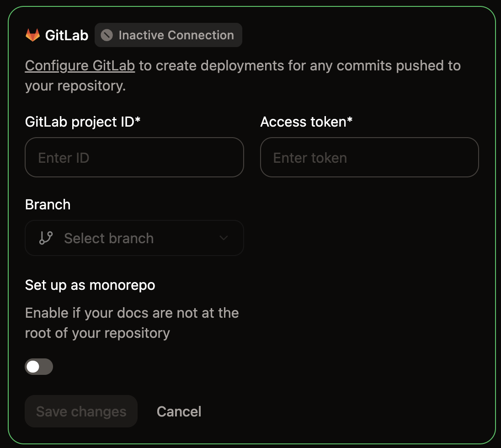The width and height of the screenshot is (501, 448).
Task: Click the Branch section label
Action: (48, 204)
